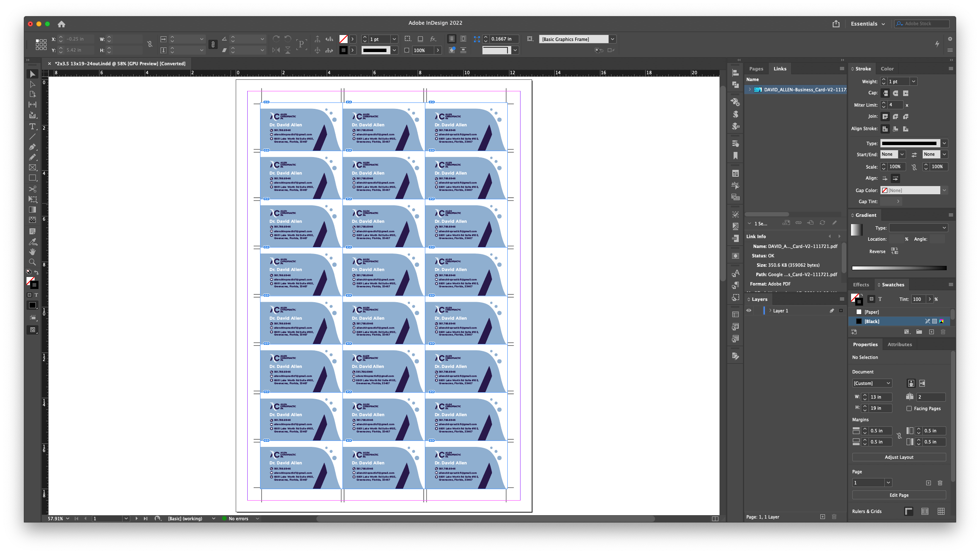Select the Zoom tool magnifier
980x554 pixels.
[x=32, y=262]
